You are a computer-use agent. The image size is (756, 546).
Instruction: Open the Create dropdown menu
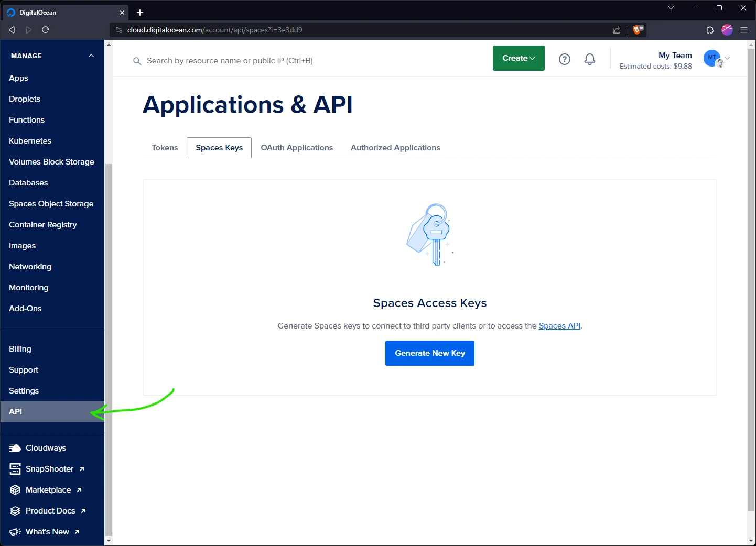pyautogui.click(x=518, y=58)
